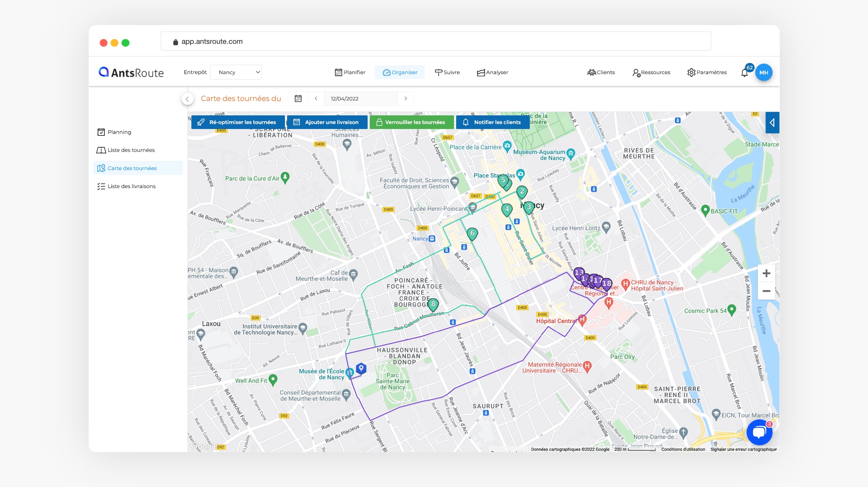Viewport: 868px width, 487px height.
Task: Open the Planifier menu
Action: 350,72
